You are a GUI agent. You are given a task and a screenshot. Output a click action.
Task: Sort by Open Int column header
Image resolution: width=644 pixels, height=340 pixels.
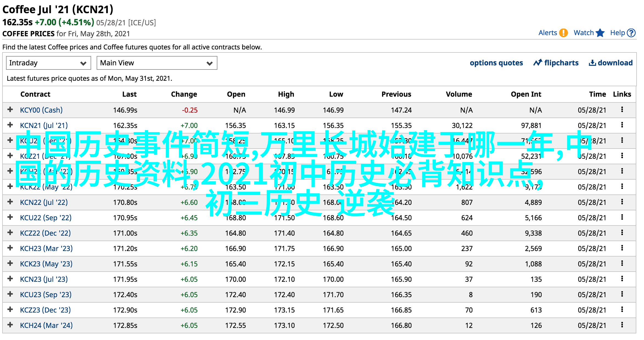(526, 94)
